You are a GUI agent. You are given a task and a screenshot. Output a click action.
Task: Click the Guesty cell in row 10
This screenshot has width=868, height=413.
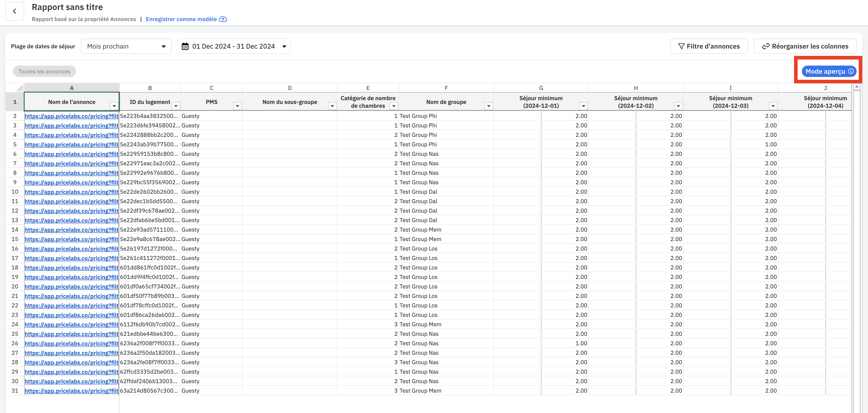click(212, 192)
